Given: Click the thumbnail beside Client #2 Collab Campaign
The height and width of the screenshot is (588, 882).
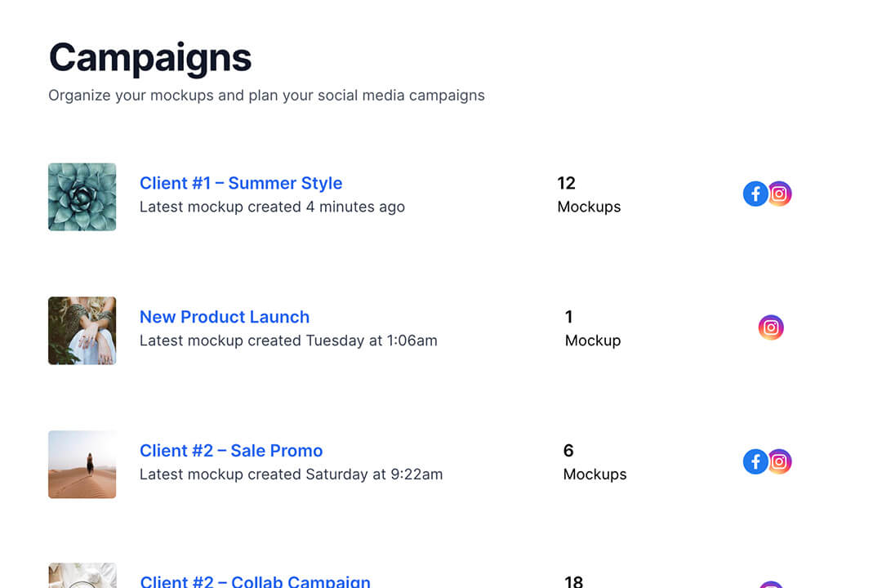Looking at the screenshot, I should pyautogui.click(x=82, y=580).
